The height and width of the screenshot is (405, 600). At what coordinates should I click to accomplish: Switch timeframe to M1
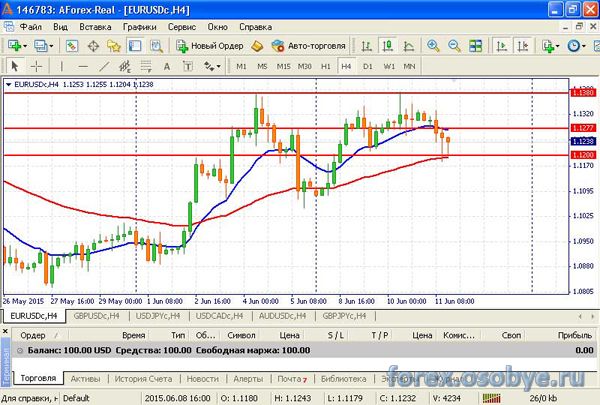tap(241, 66)
